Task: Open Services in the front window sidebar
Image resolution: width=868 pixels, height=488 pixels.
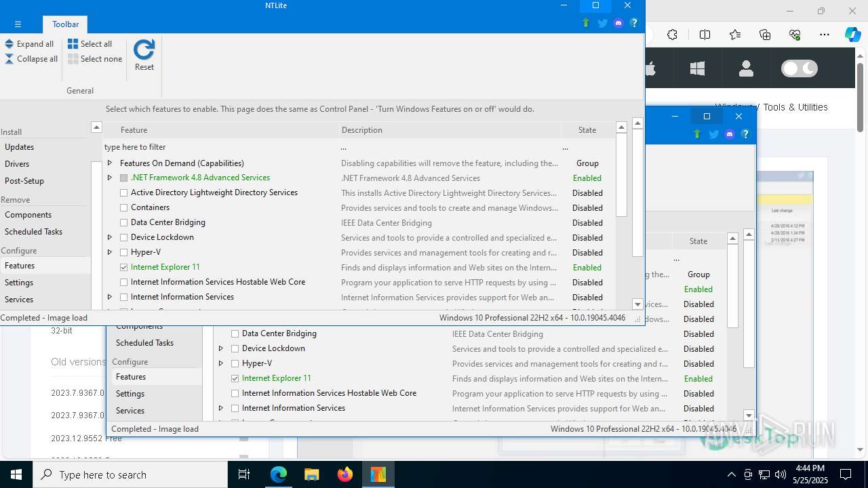Action: 19,300
